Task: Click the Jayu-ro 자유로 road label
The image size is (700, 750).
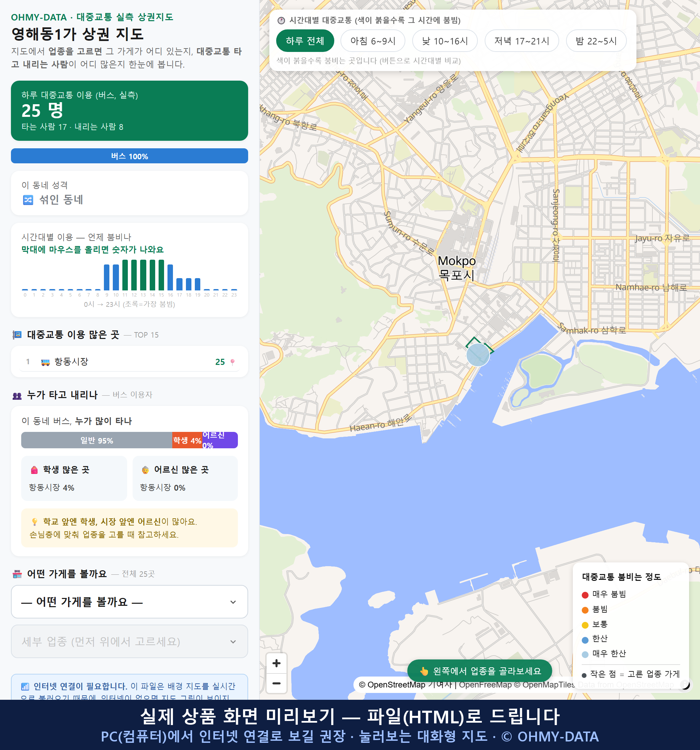Action: coord(662,238)
